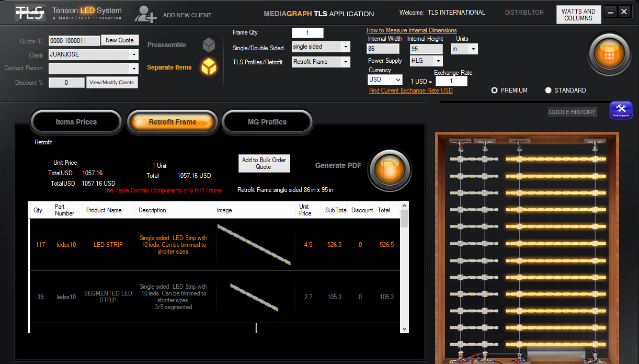Click the LED STRIP product name cell
Viewport: 639px width, 364px height.
(108, 245)
